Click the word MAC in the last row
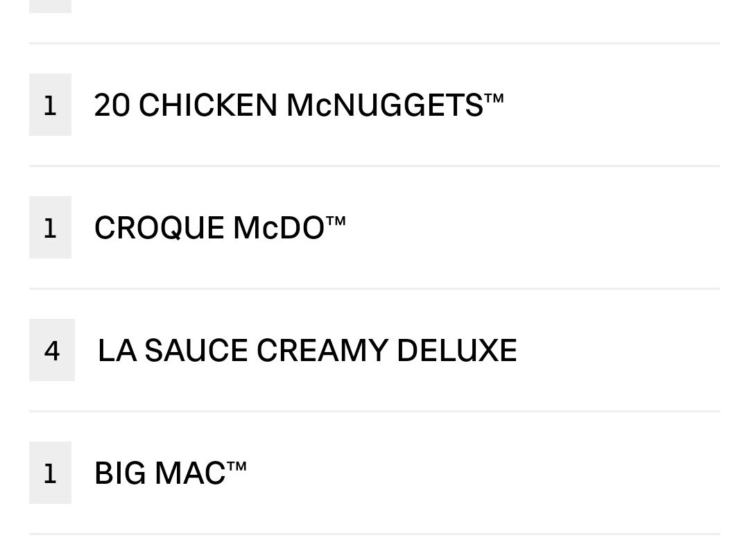This screenshot has height=560, width=749. click(191, 473)
